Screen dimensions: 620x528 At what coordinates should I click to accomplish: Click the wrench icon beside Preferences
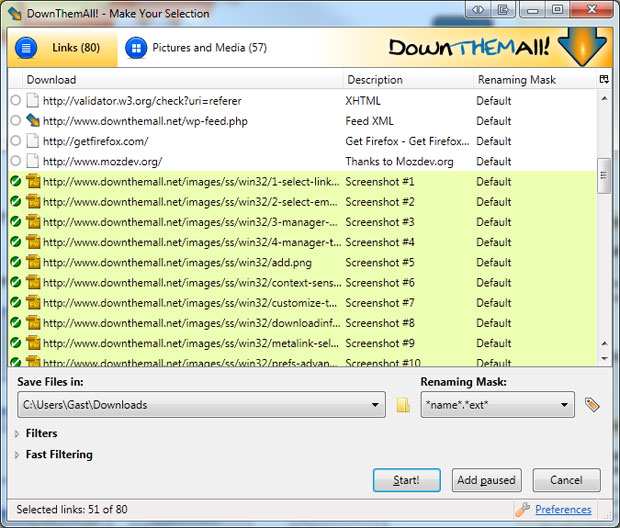click(522, 509)
